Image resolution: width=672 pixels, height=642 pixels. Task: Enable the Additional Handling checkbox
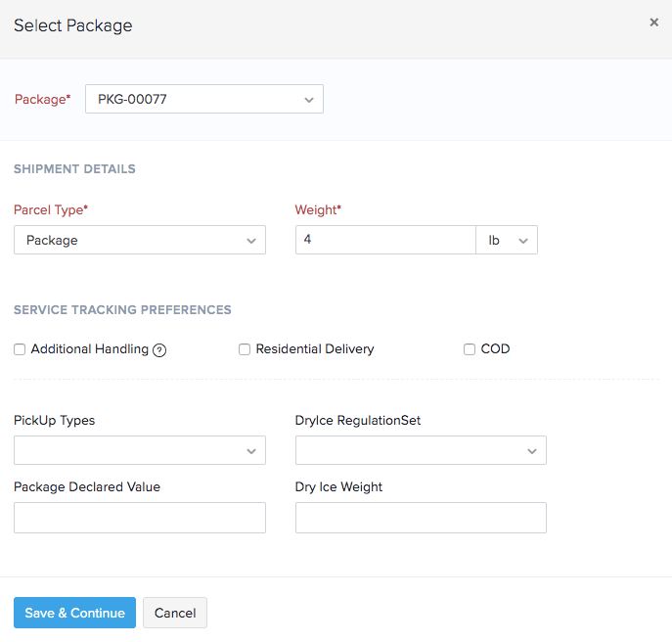tap(20, 349)
